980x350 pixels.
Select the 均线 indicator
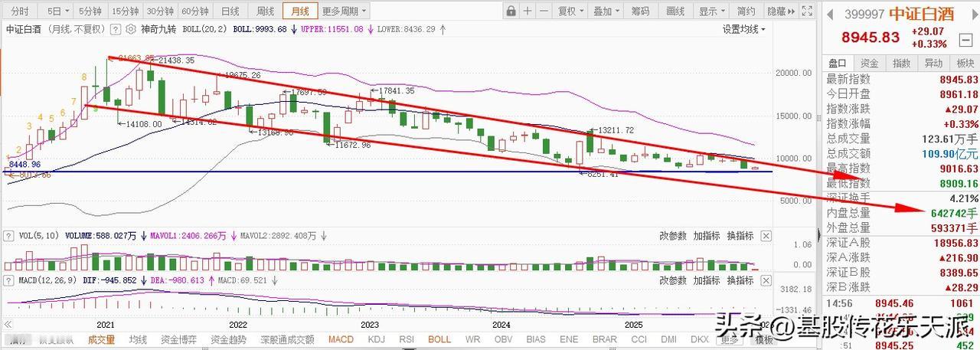point(138,339)
